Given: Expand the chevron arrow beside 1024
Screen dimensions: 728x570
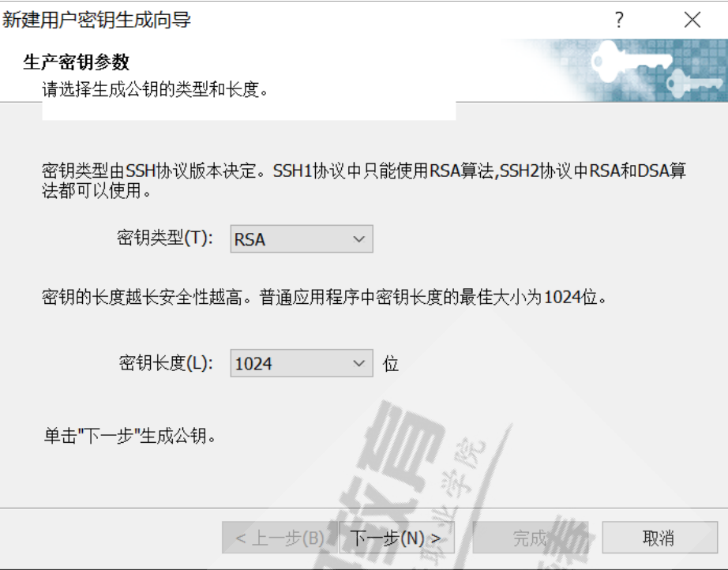Looking at the screenshot, I should click(358, 363).
